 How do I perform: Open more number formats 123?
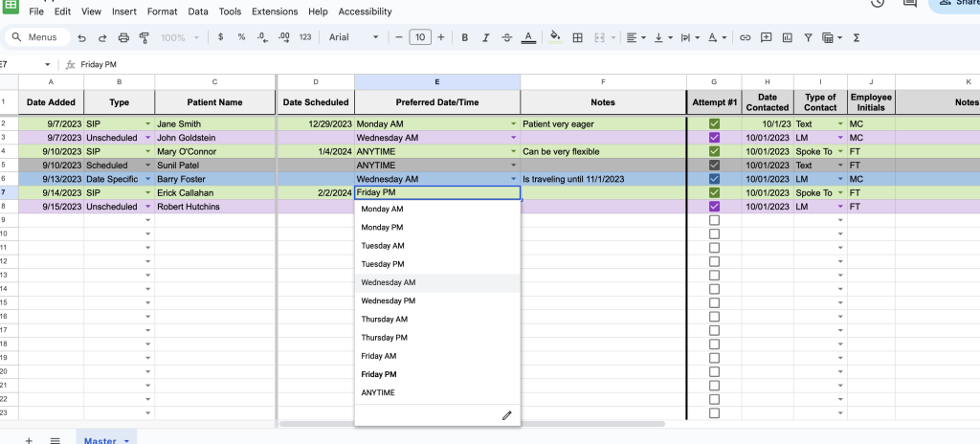click(305, 37)
